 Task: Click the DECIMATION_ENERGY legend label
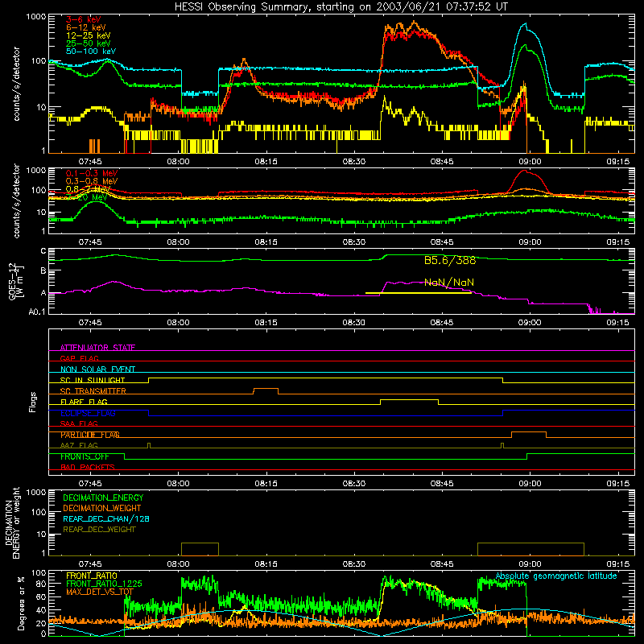[103, 497]
